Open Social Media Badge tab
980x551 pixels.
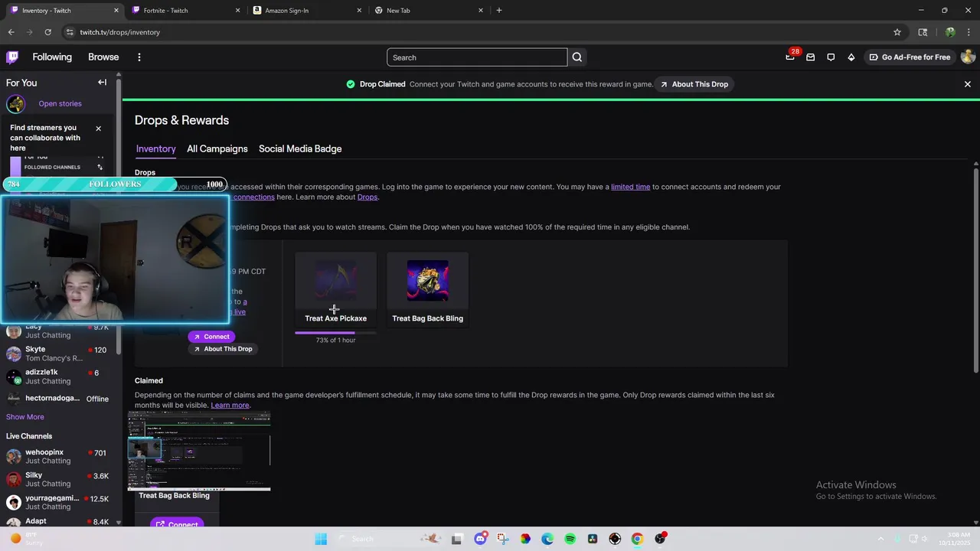coord(300,149)
